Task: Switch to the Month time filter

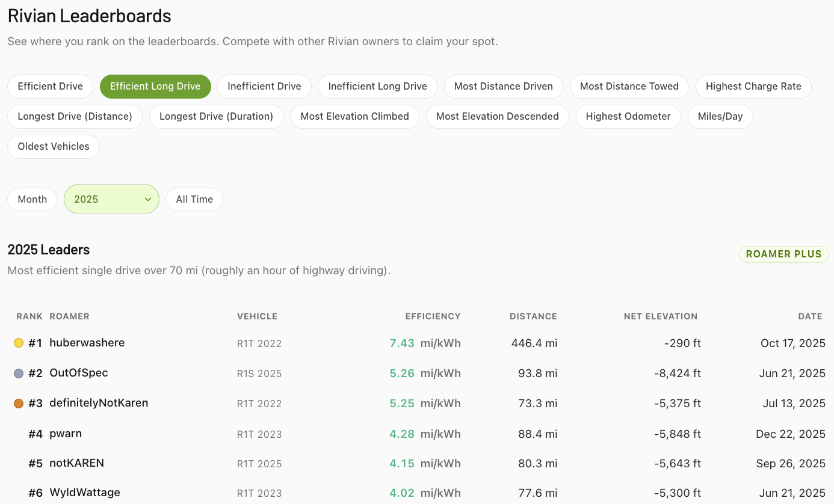Action: pyautogui.click(x=32, y=199)
